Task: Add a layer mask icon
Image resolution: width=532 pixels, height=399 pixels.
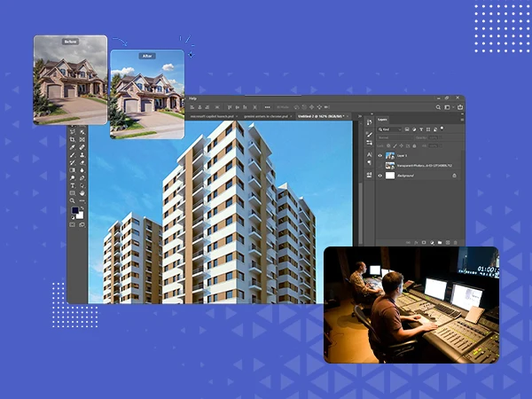Action: coord(424,243)
